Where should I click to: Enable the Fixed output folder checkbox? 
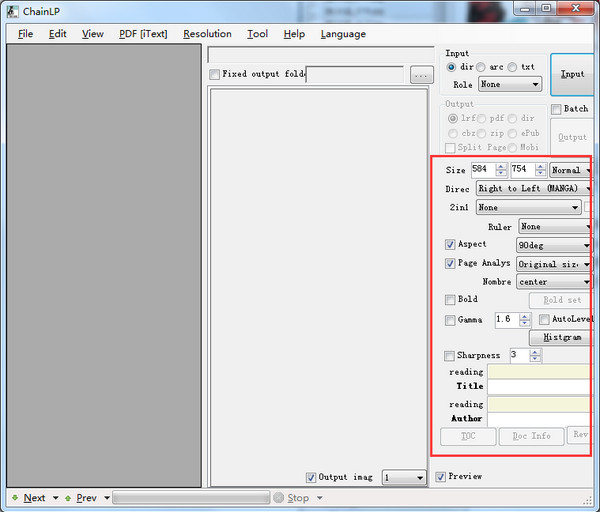[x=214, y=74]
